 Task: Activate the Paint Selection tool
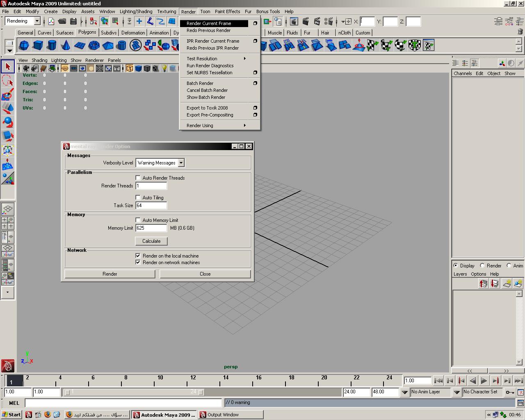click(x=7, y=95)
